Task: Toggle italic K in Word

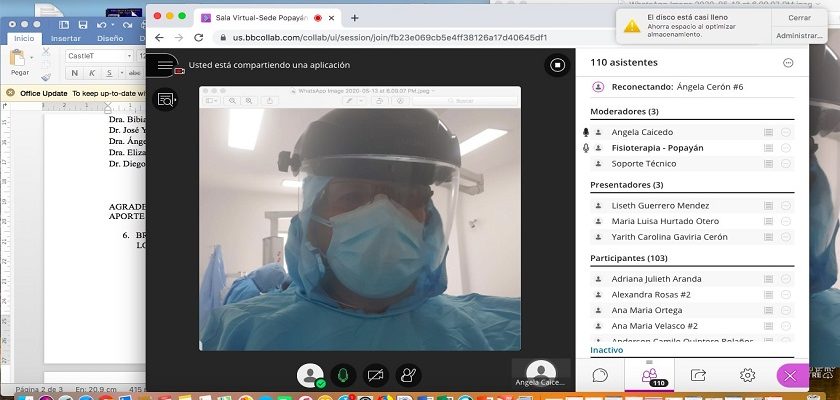Action: pyautogui.click(x=92, y=73)
